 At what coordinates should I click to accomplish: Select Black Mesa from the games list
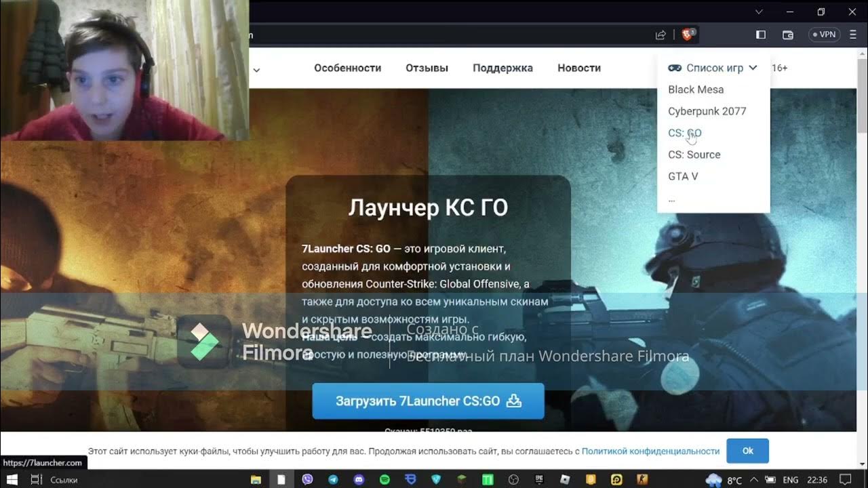pyautogui.click(x=696, y=89)
